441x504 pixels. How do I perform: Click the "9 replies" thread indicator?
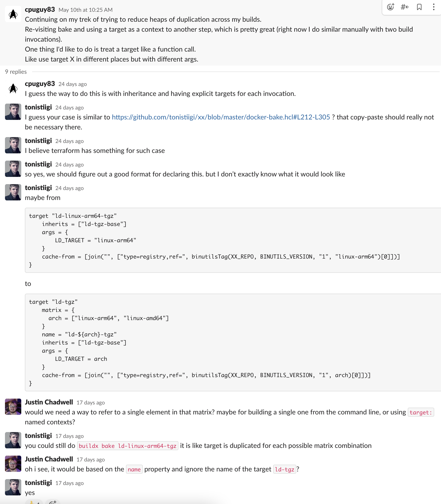coord(16,72)
